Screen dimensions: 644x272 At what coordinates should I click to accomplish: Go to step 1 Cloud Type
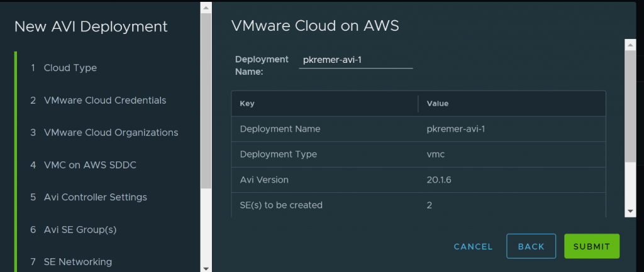coord(70,68)
